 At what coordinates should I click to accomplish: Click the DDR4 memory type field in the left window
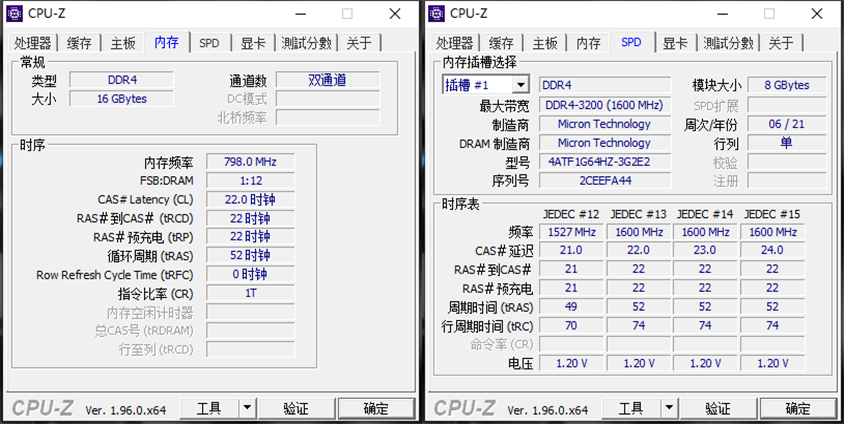[x=122, y=80]
